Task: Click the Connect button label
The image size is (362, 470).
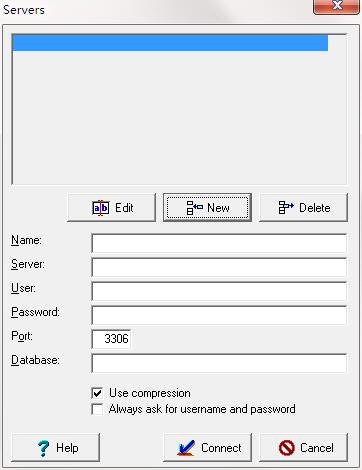Action: pyautogui.click(x=221, y=448)
